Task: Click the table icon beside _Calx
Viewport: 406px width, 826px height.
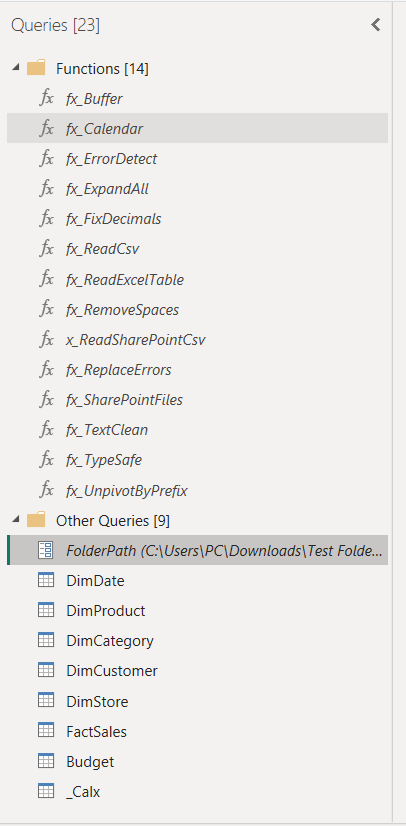Action: pyautogui.click(x=46, y=791)
